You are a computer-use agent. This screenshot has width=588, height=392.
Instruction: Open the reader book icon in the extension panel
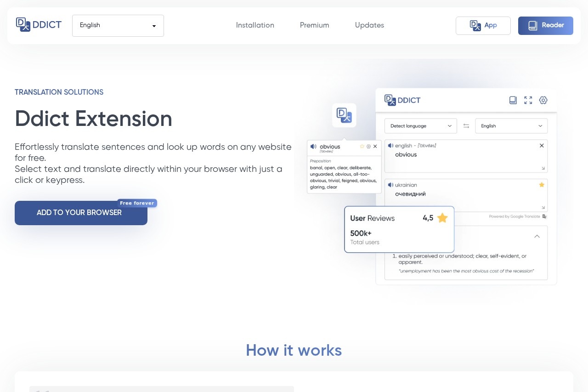coord(513,100)
